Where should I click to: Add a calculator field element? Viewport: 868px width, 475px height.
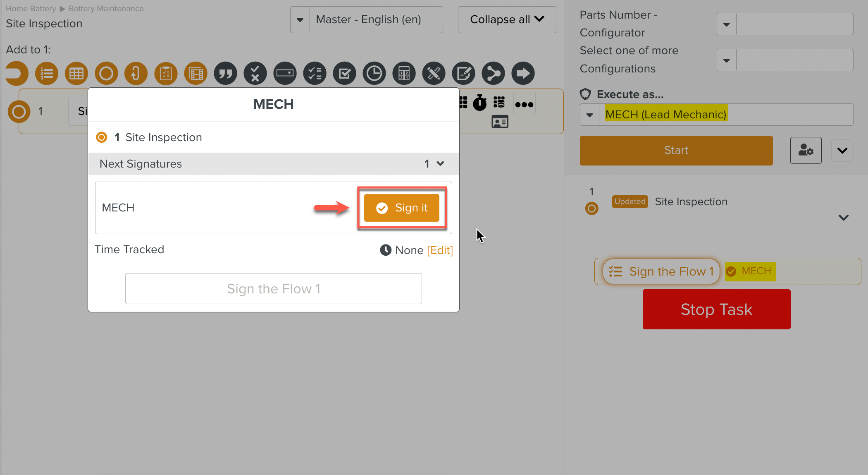click(404, 73)
